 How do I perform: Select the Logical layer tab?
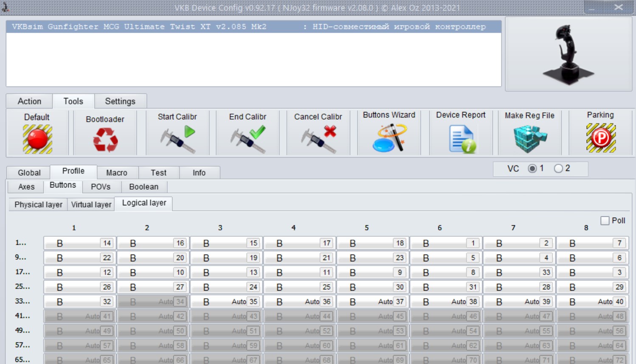click(144, 203)
